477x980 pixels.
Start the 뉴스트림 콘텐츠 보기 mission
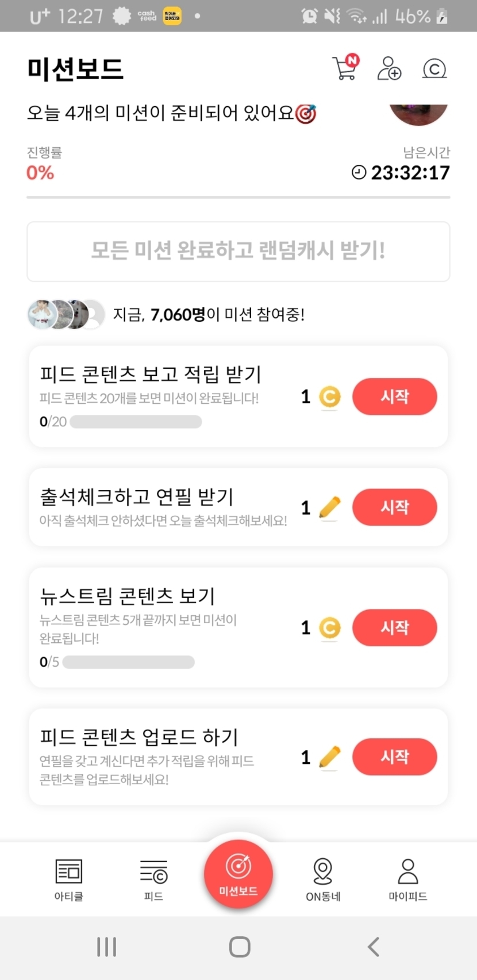[394, 627]
